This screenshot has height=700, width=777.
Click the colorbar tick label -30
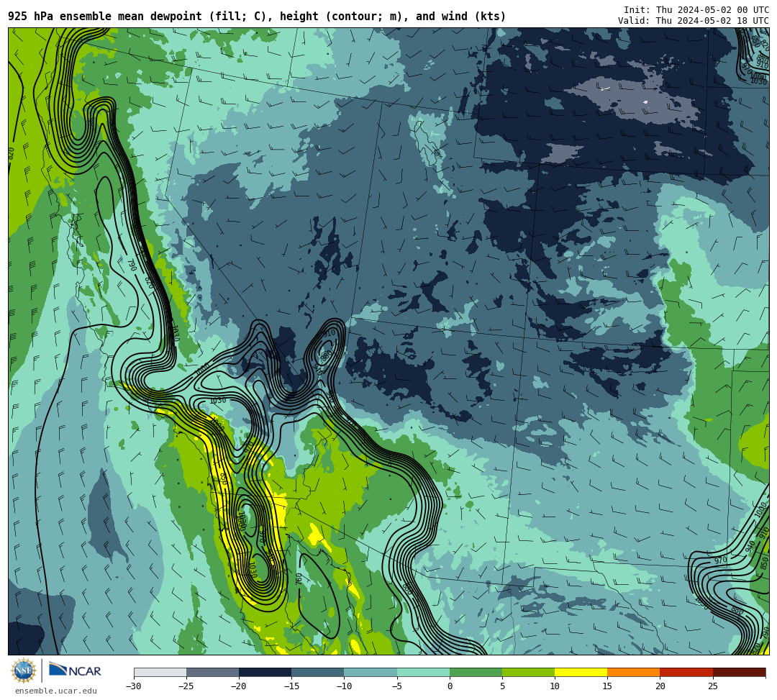[x=134, y=686]
